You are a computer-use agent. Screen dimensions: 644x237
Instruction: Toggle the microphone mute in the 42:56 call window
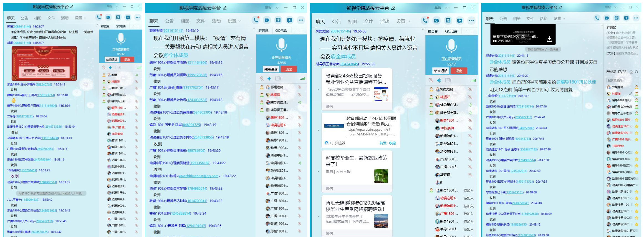[261, 79]
